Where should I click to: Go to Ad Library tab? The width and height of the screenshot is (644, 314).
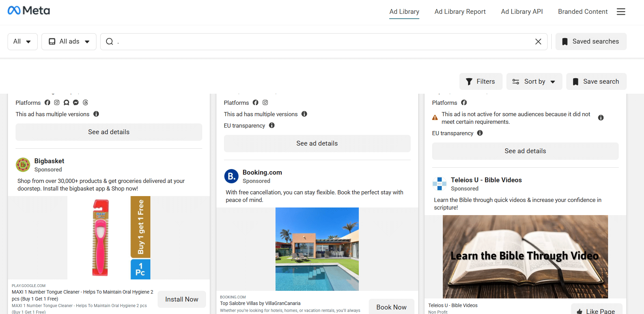click(404, 11)
